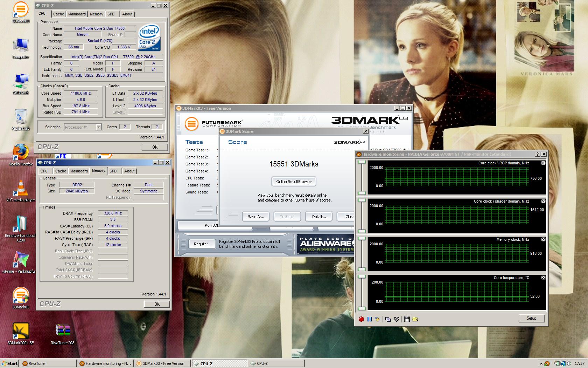This screenshot has height=368, width=588.
Task: Click the Online ResultBrowser button
Action: (294, 182)
